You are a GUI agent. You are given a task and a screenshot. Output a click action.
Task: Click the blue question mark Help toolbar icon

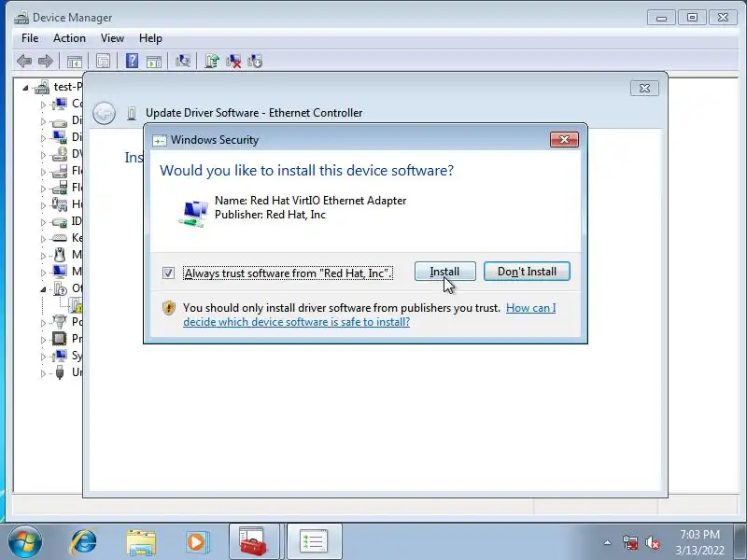132,61
